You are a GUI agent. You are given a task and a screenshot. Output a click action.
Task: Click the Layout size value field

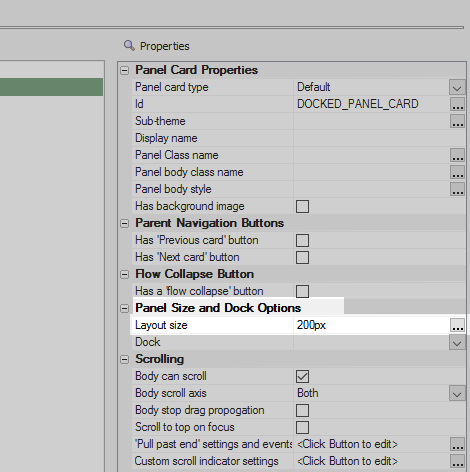pyautogui.click(x=371, y=325)
